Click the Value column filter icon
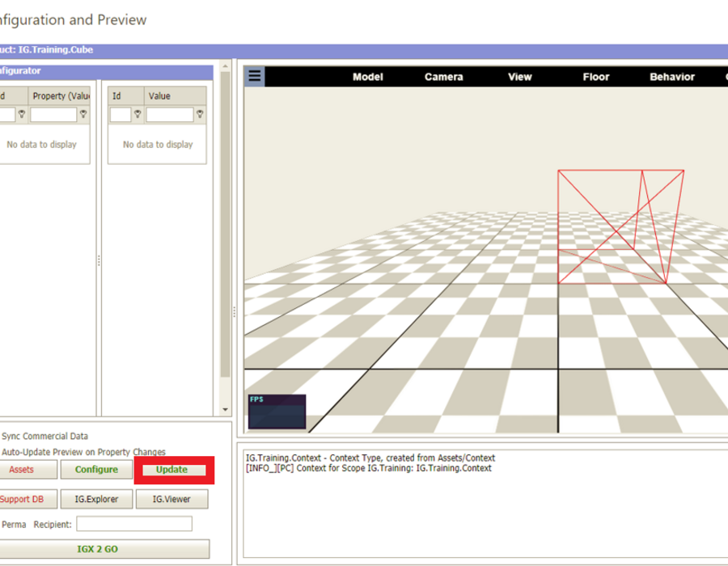 coord(200,114)
